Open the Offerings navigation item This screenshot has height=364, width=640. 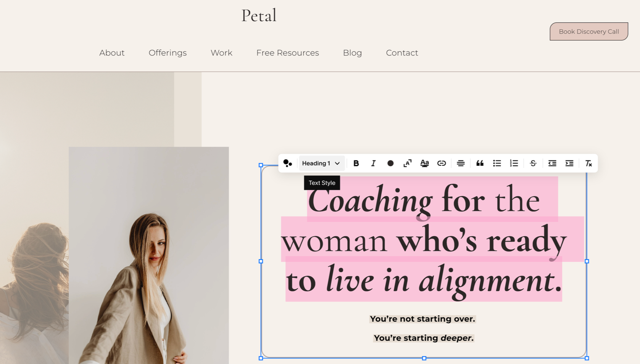tap(168, 53)
